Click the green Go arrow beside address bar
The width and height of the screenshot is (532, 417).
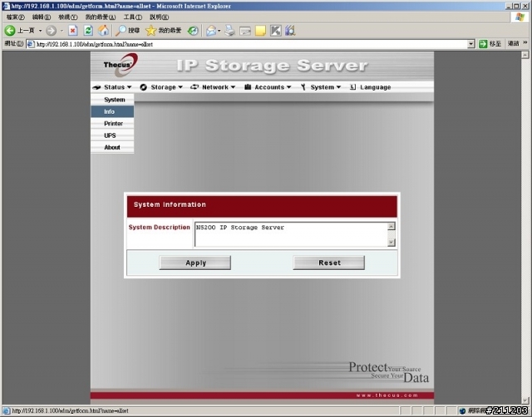483,44
